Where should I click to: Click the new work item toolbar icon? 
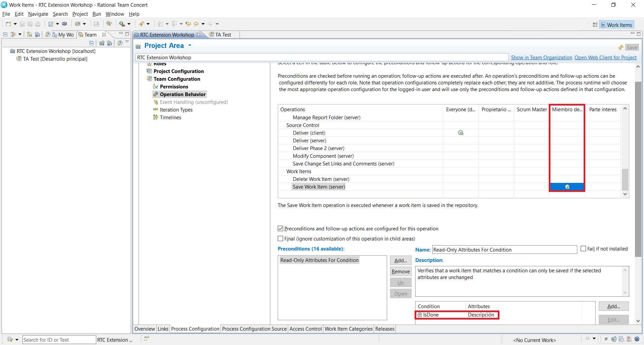point(51,24)
